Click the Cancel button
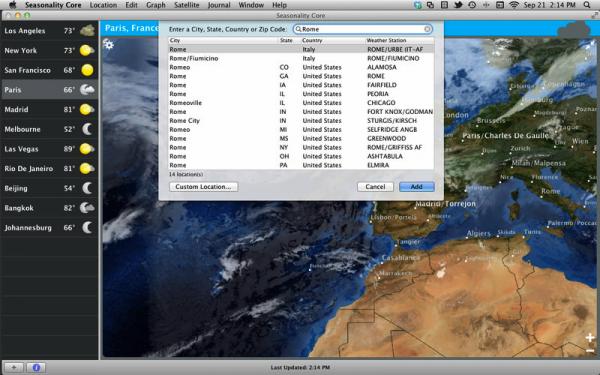Viewport: 600px width, 375px height. pos(375,187)
